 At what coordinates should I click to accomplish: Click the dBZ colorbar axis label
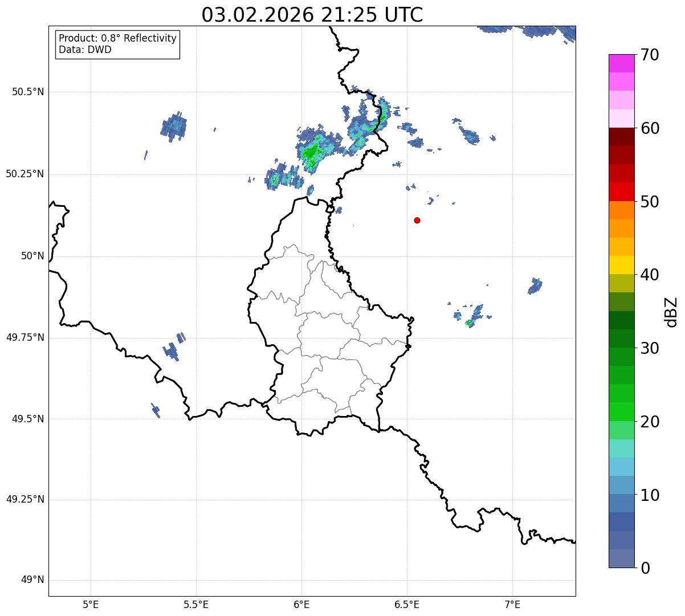[x=671, y=311]
